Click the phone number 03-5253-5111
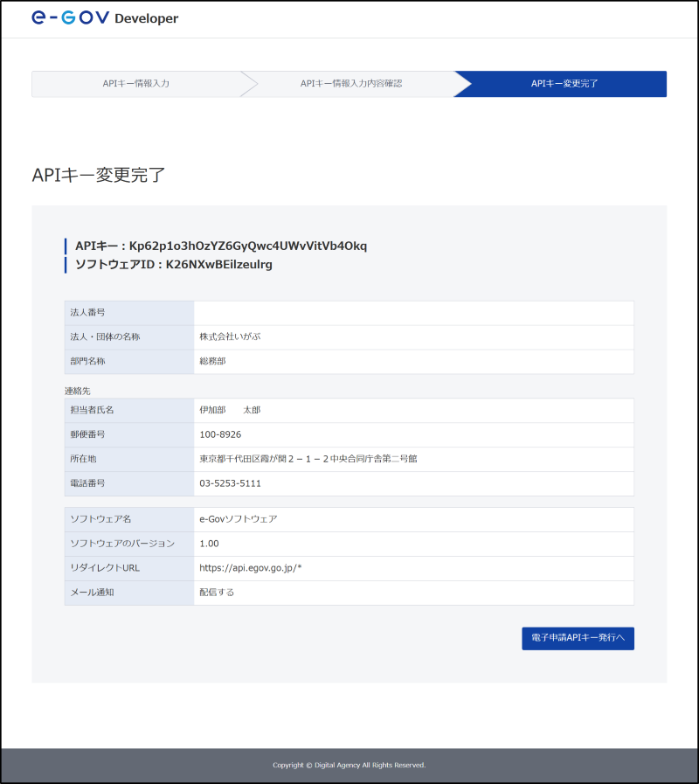The image size is (699, 784). click(230, 483)
